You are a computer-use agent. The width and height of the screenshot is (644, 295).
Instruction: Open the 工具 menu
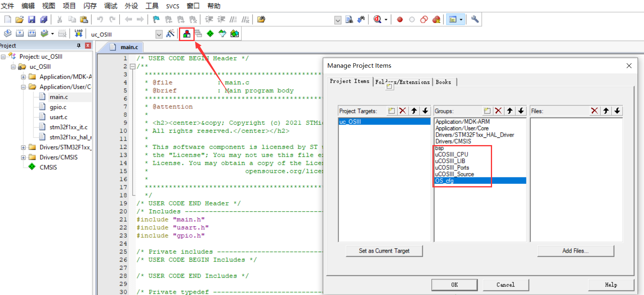click(x=152, y=6)
